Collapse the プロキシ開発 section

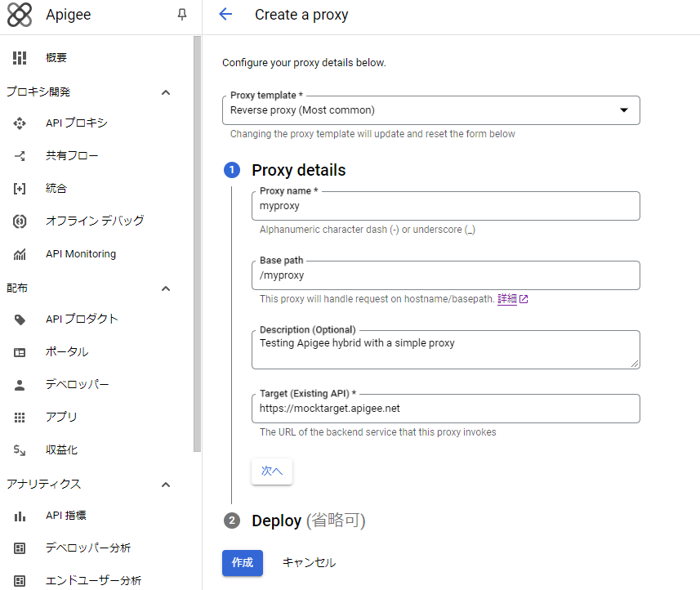(166, 92)
